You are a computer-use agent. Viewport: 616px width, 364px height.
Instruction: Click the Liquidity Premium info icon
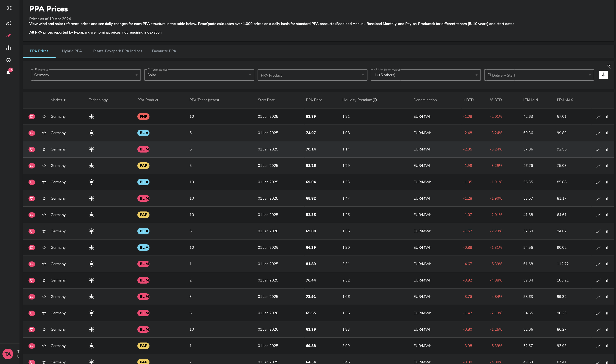(375, 100)
